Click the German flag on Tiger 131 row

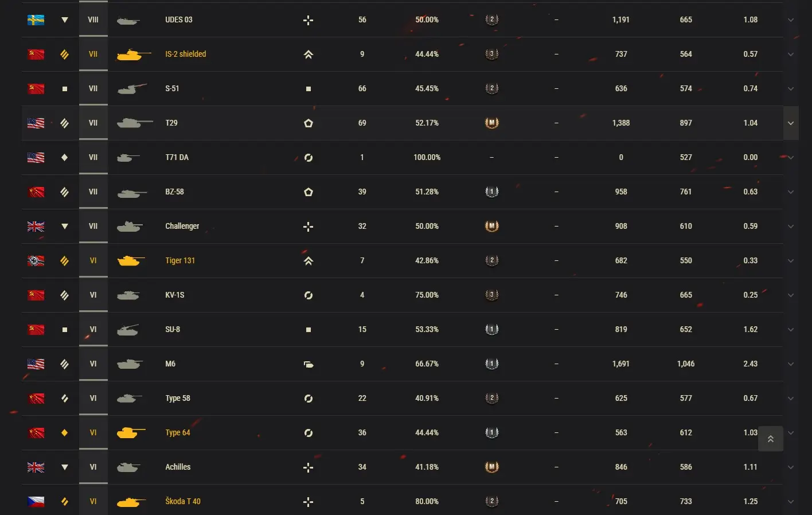coord(36,261)
